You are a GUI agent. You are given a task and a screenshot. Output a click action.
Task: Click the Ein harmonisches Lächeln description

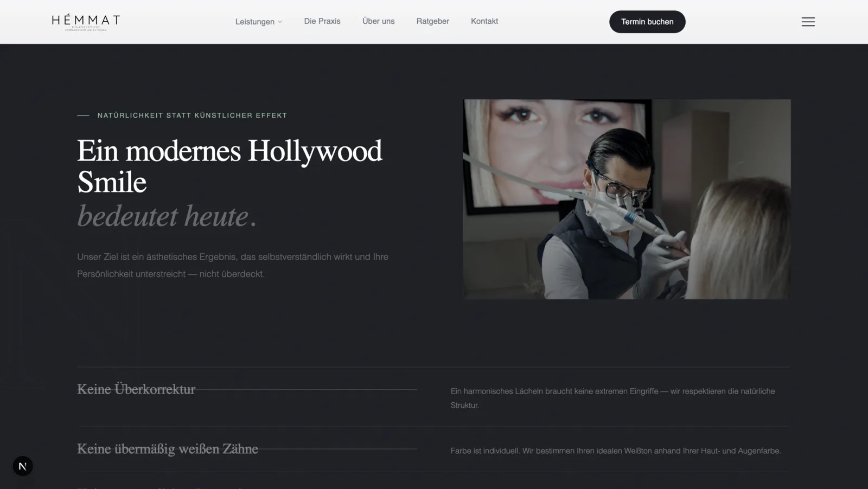612,398
